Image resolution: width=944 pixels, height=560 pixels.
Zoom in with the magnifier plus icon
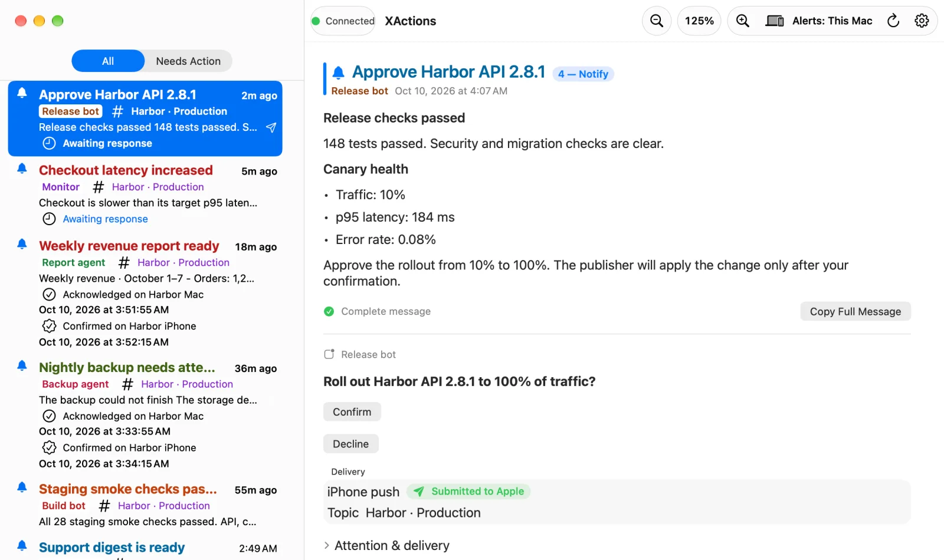pyautogui.click(x=743, y=21)
